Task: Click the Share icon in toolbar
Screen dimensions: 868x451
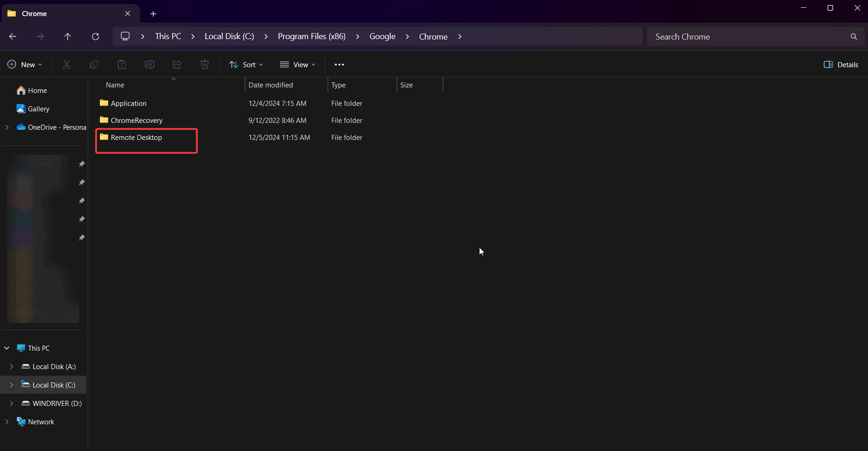Action: click(x=177, y=64)
